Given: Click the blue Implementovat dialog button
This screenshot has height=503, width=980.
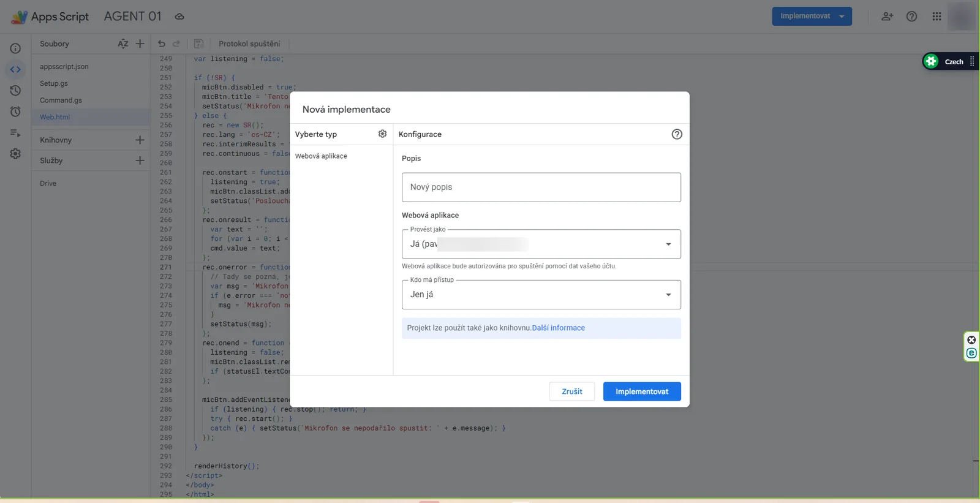Looking at the screenshot, I should pos(642,391).
